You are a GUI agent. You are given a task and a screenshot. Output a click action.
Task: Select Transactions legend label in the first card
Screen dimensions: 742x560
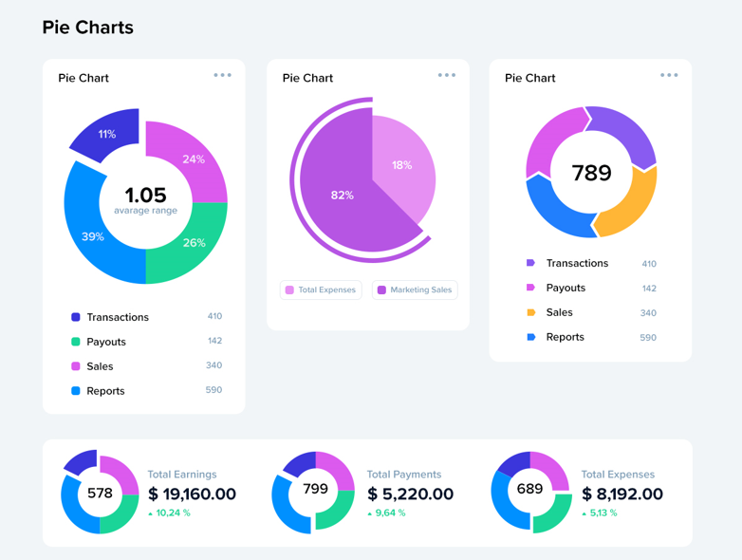(118, 317)
